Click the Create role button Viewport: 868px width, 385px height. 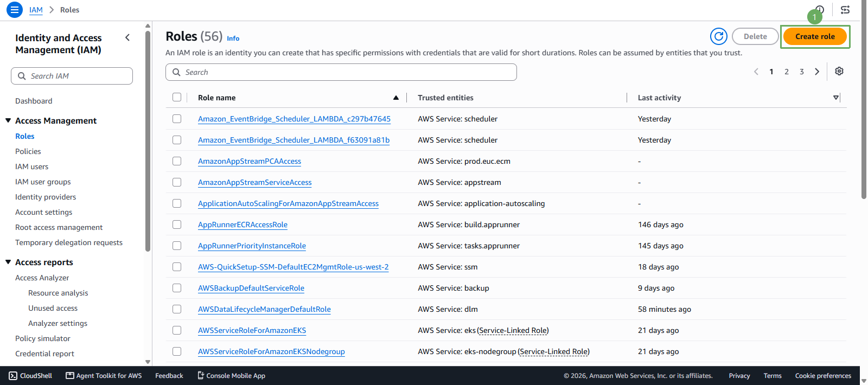pyautogui.click(x=815, y=36)
